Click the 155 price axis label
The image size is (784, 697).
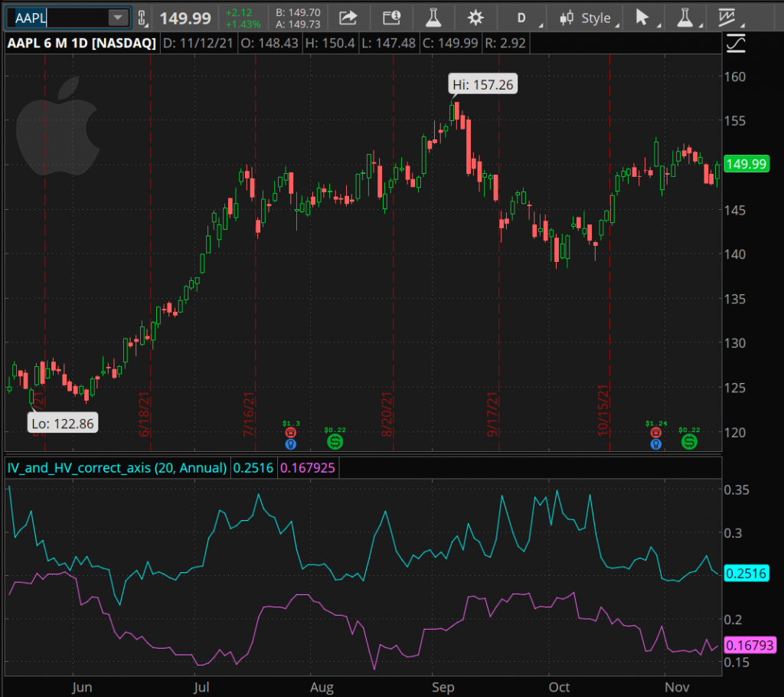point(734,120)
